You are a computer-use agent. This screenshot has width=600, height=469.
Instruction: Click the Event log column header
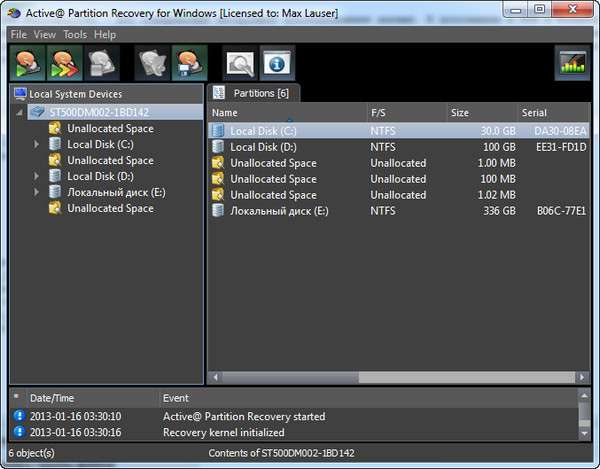click(368, 398)
